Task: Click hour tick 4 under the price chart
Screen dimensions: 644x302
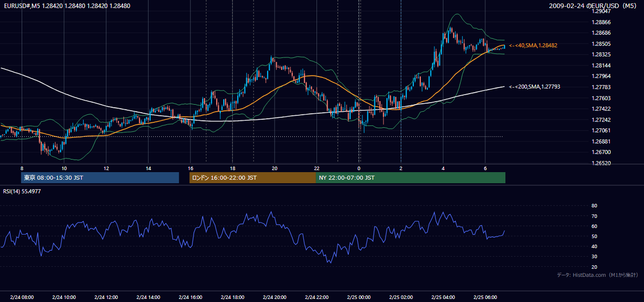Action: click(x=443, y=168)
